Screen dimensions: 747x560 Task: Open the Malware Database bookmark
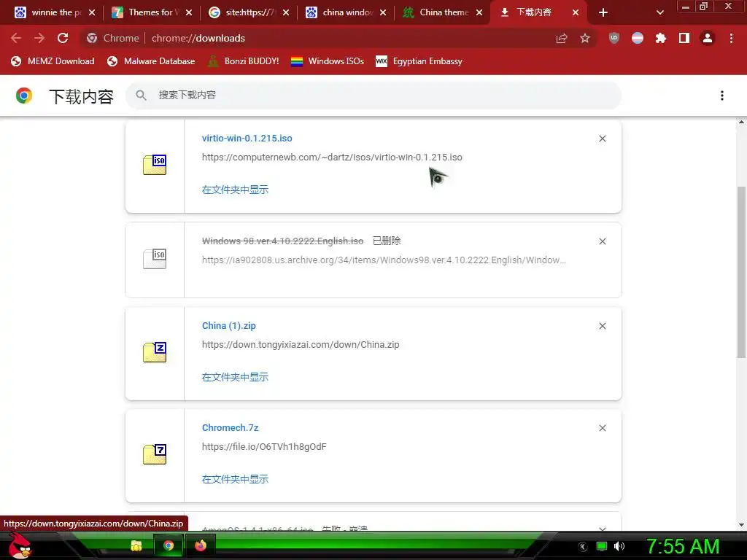tap(152, 61)
